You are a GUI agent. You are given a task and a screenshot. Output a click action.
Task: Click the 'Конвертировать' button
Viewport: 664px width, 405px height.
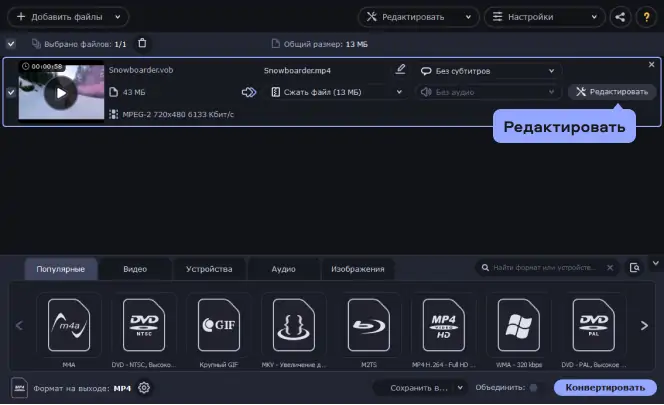point(605,388)
